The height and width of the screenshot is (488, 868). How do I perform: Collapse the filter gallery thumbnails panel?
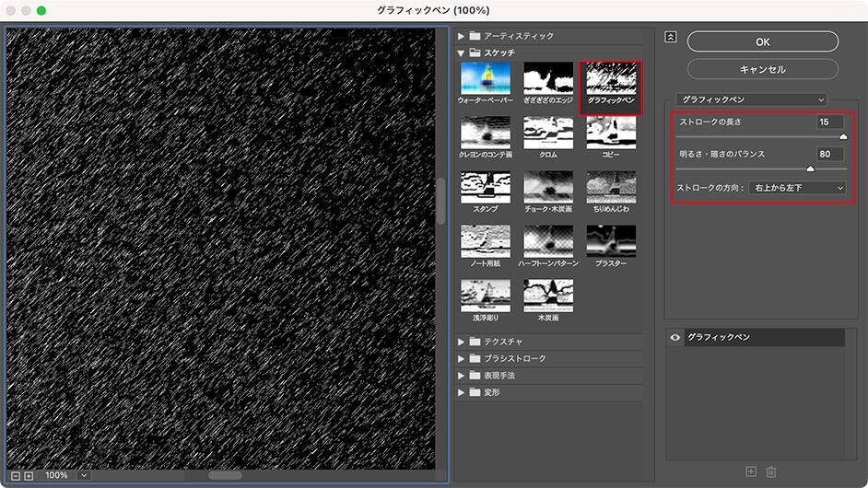[671, 37]
